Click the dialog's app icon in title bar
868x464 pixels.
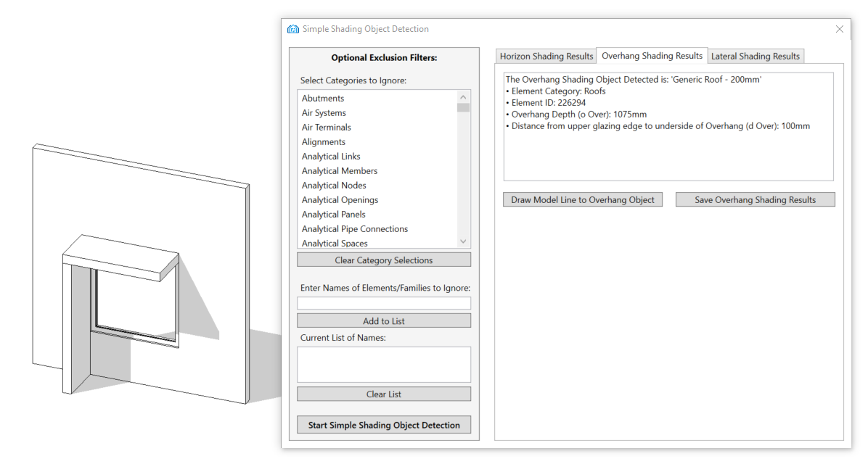point(293,29)
